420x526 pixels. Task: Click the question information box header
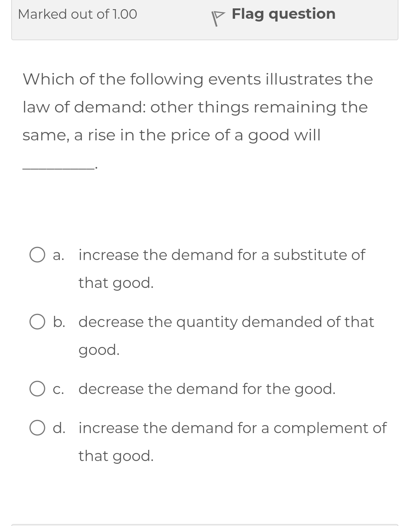[204, 20]
